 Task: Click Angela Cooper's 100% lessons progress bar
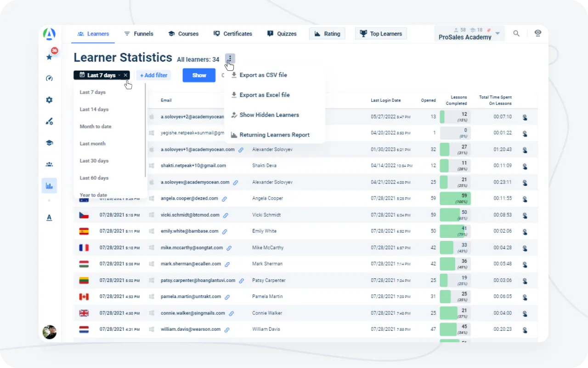[455, 199]
